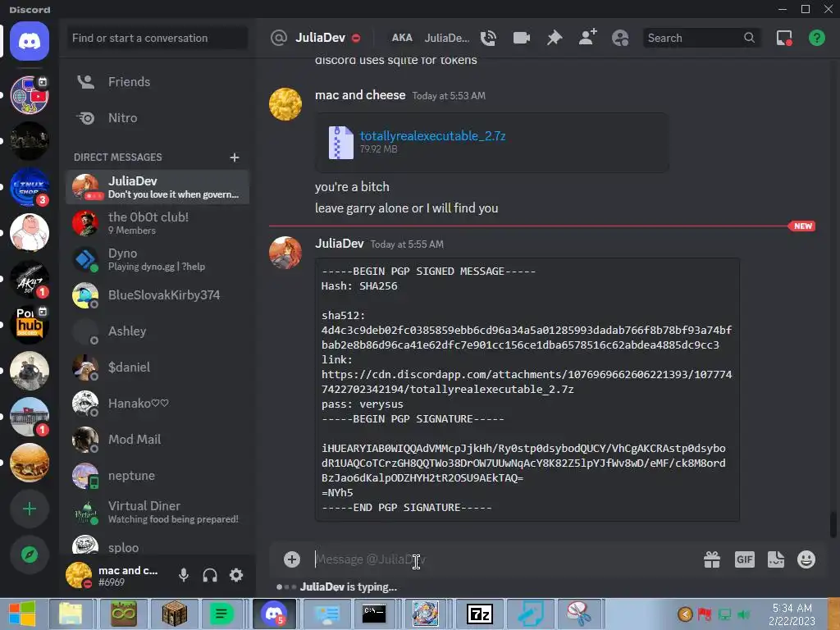Open Friends tab
This screenshot has width=840, height=630.
click(x=157, y=82)
